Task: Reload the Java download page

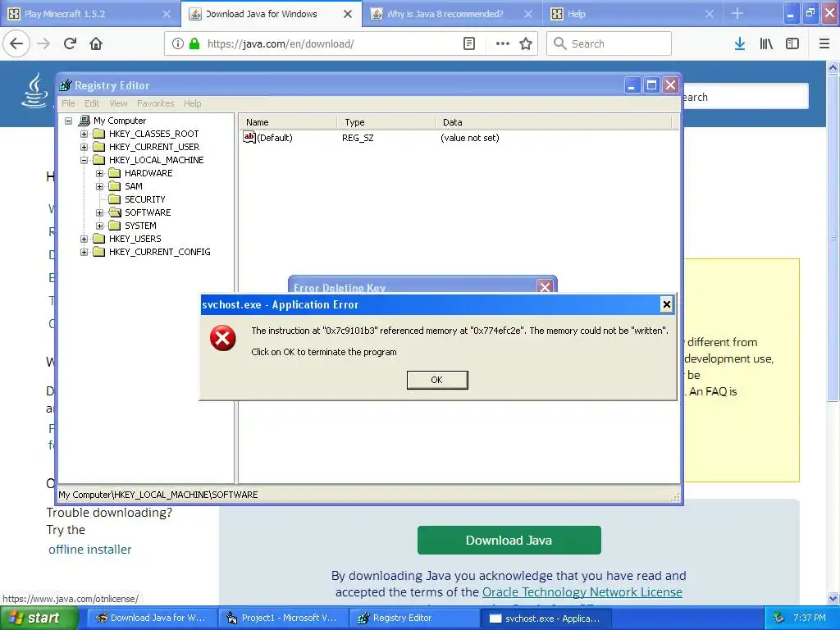Action: point(71,43)
